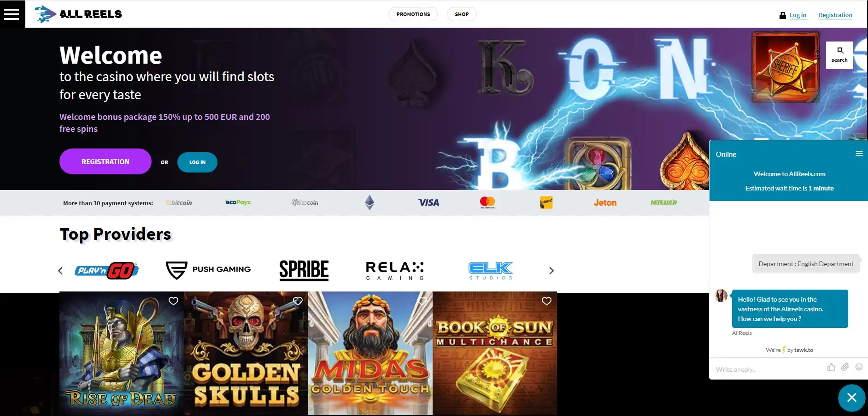Select the Spribe provider logo
This screenshot has height=416, width=868.
[304, 270]
